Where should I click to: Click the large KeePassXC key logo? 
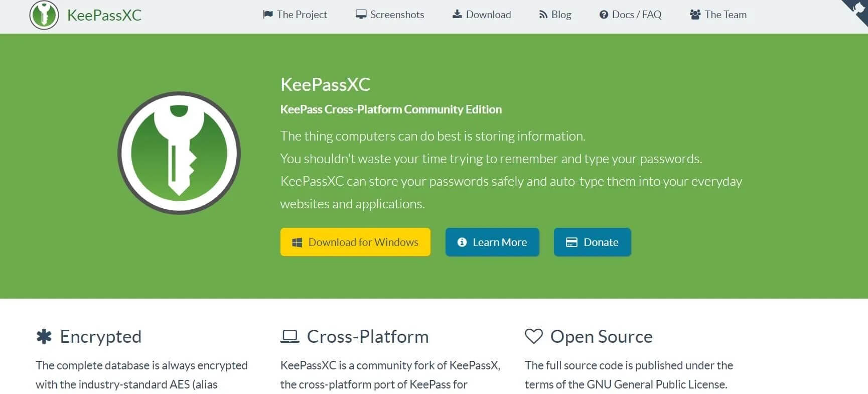[179, 153]
